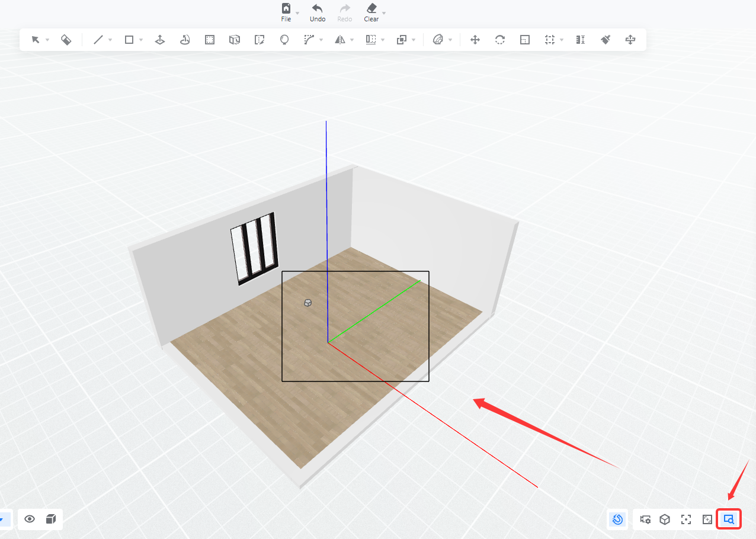This screenshot has height=539, width=756.
Task: Select the array/align layout tool
Action: [x=371, y=40]
